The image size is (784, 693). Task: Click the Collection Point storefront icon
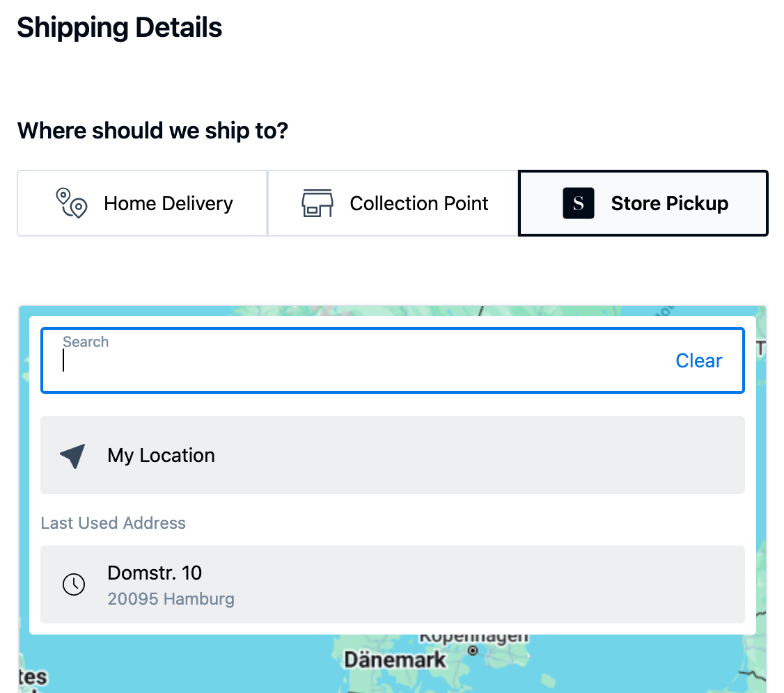pyautogui.click(x=317, y=203)
